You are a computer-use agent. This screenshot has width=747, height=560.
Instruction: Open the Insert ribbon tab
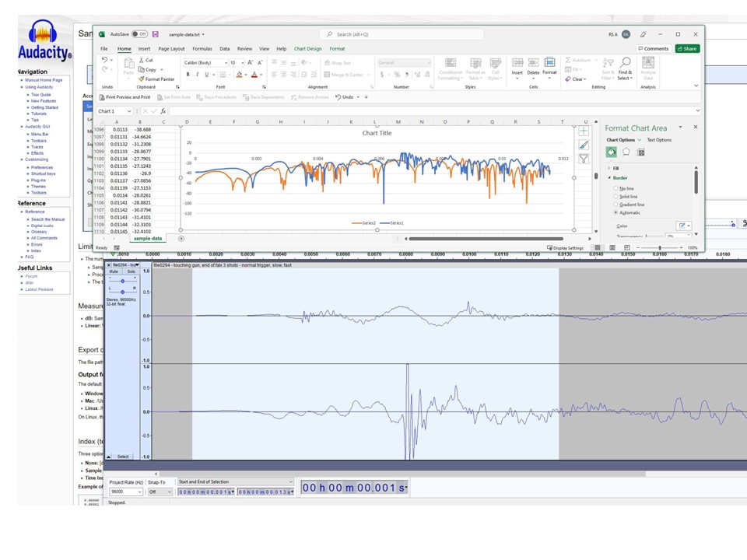tap(144, 48)
